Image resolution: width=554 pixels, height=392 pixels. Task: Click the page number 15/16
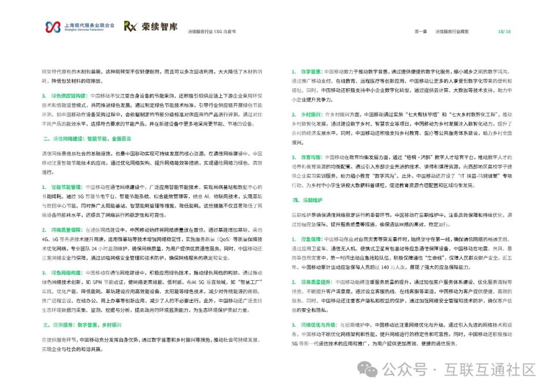[x=504, y=31]
